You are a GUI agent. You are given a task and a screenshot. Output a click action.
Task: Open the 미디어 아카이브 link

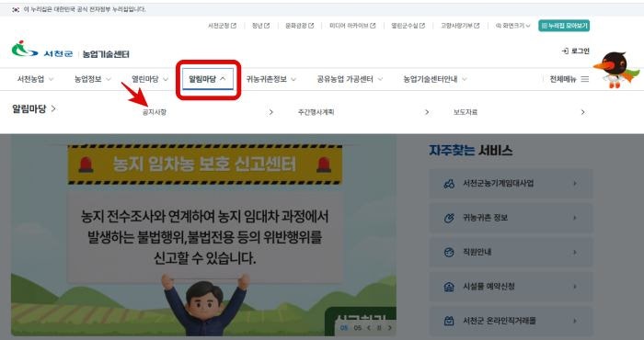(352, 26)
